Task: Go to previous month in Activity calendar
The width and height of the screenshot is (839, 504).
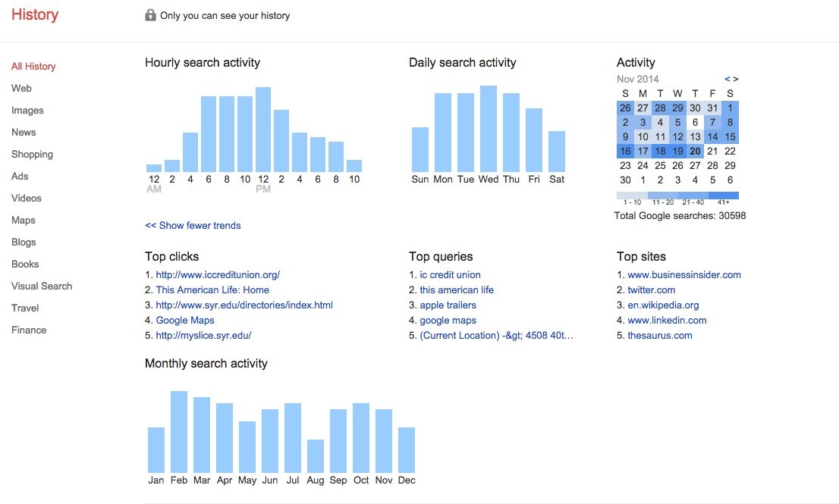Action: pos(727,79)
